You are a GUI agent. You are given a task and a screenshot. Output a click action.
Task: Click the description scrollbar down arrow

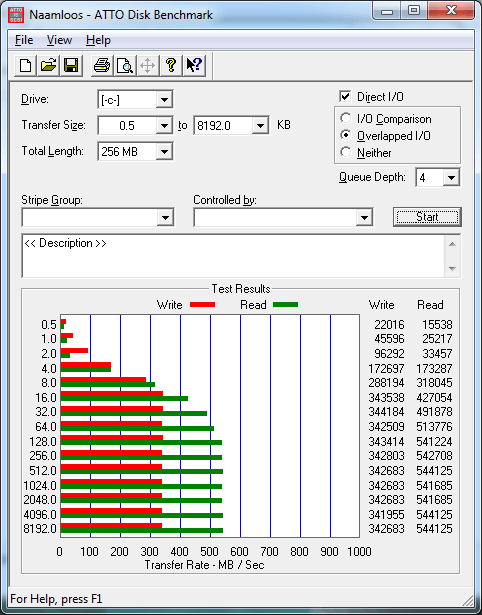pyautogui.click(x=452, y=269)
